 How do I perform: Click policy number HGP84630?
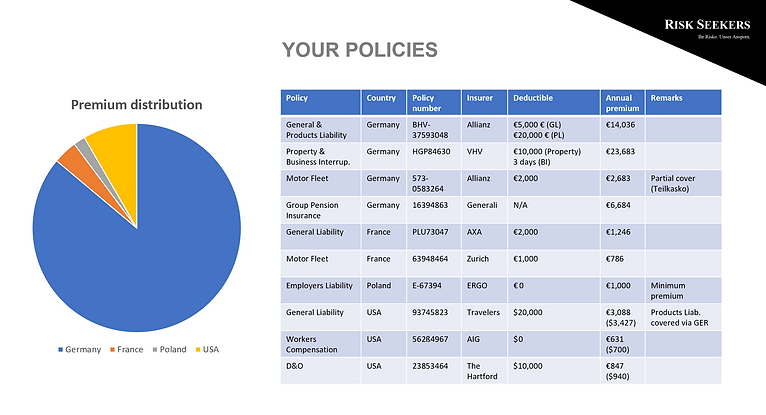pos(434,157)
